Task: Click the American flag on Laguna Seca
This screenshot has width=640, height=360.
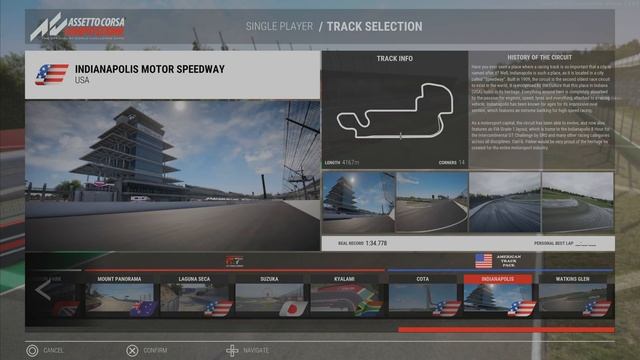Action: pos(218,309)
